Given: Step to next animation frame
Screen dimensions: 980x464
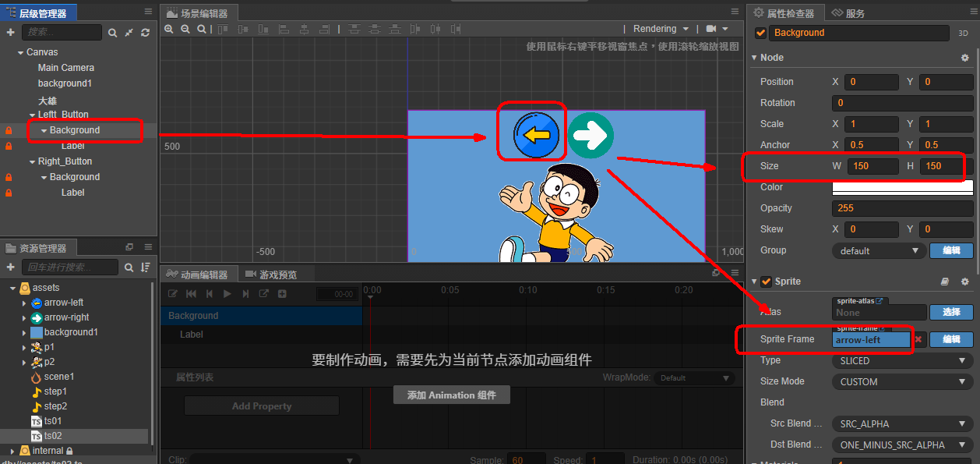Looking at the screenshot, I should [245, 294].
